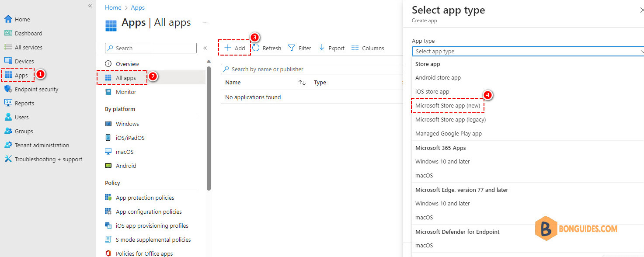Select the Android platform item
644x257 pixels.
tap(121, 166)
